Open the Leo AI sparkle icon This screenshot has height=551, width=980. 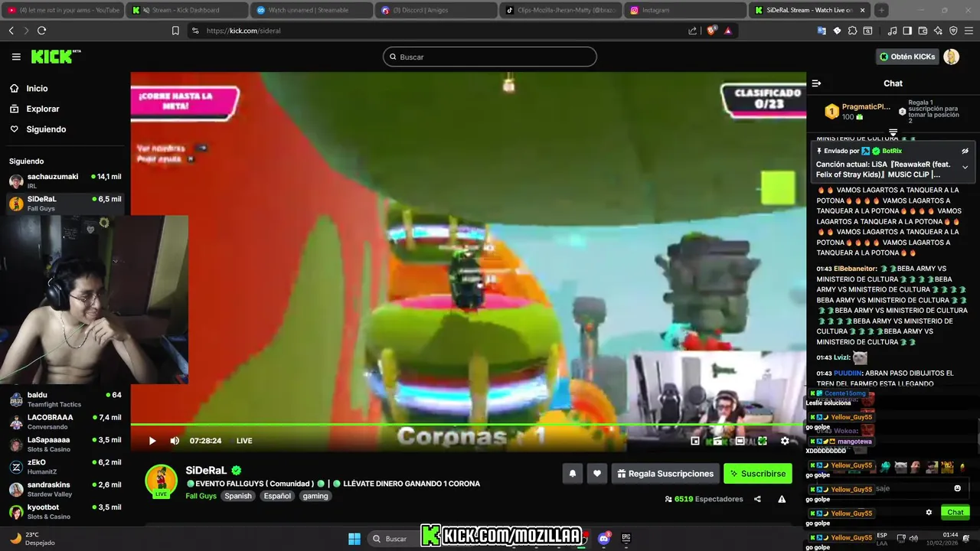tap(938, 31)
